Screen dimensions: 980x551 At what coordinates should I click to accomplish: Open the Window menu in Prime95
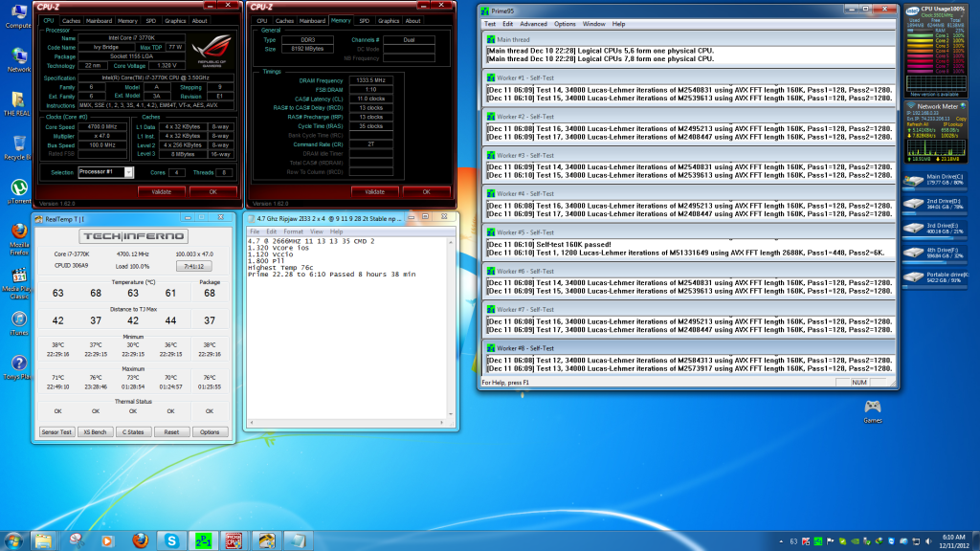pos(593,24)
